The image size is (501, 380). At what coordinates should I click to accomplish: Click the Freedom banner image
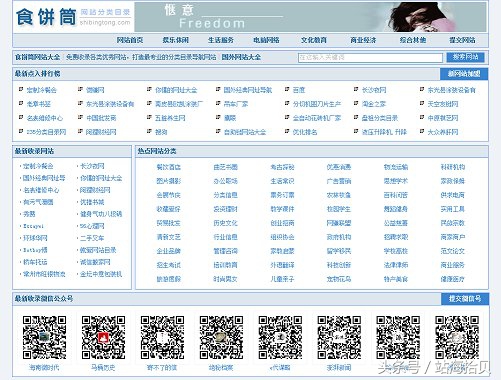click(310, 17)
